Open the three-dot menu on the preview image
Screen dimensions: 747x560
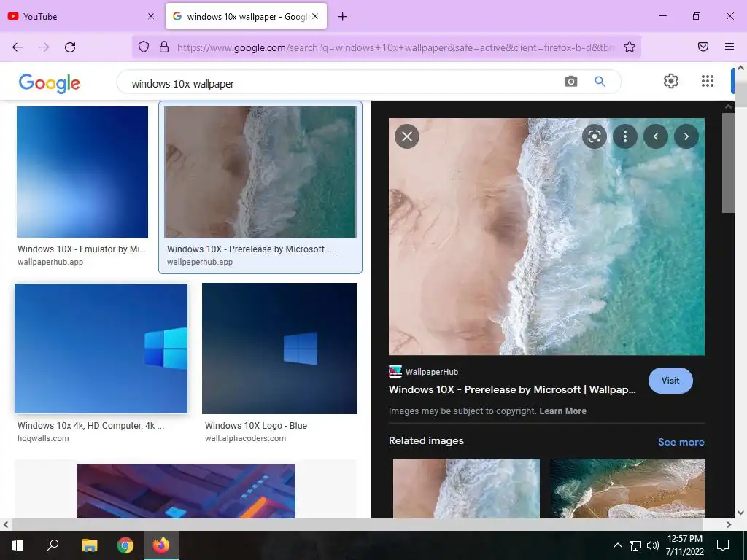(625, 136)
